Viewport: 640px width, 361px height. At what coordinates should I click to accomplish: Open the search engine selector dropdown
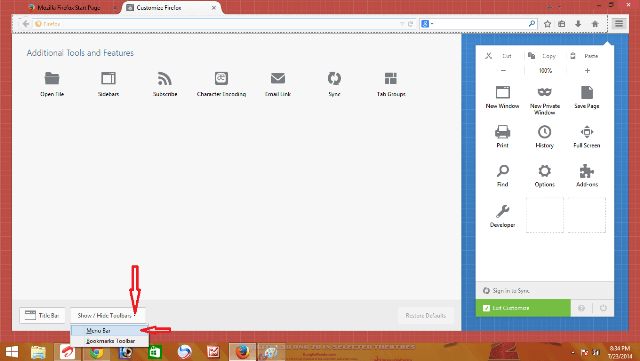[x=427, y=24]
